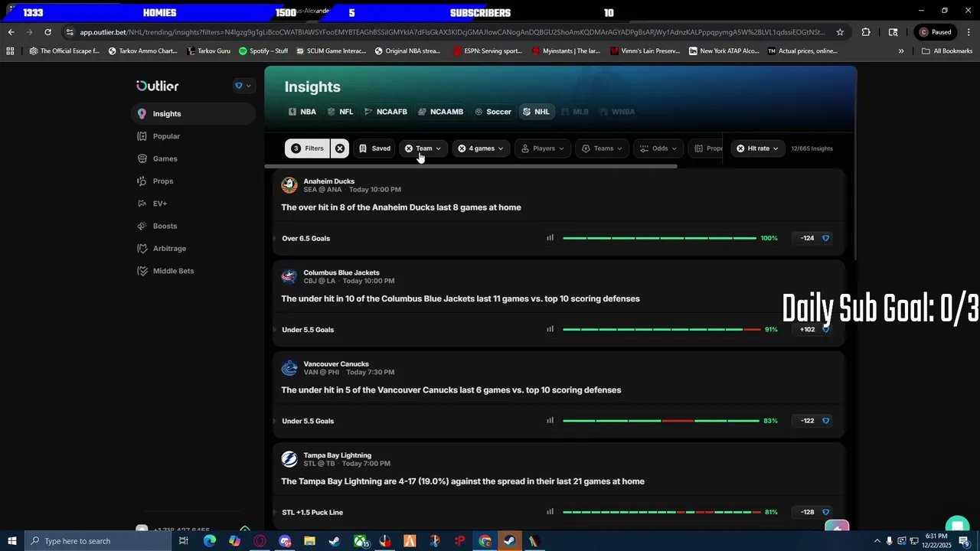Clear all filters with the X button
980x551 pixels.
click(340, 148)
